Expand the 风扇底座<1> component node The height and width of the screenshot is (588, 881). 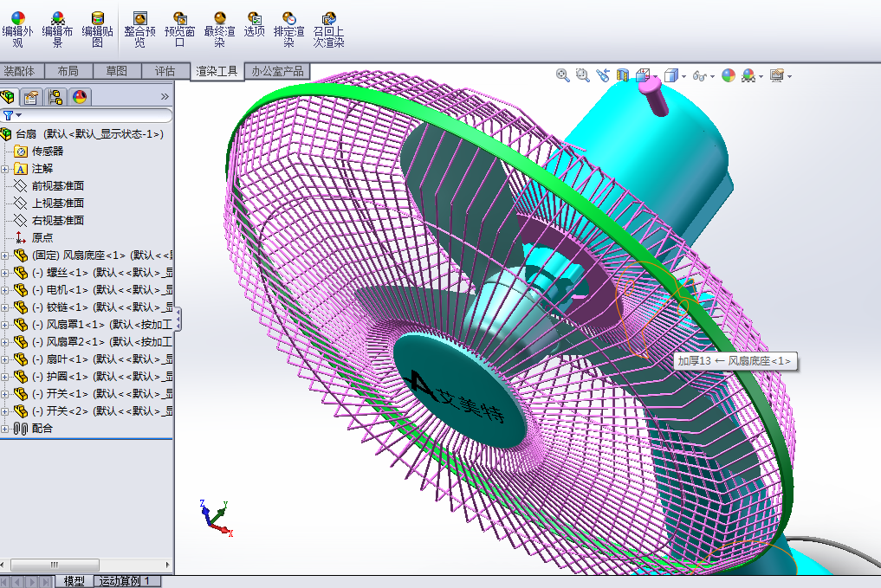[5, 255]
